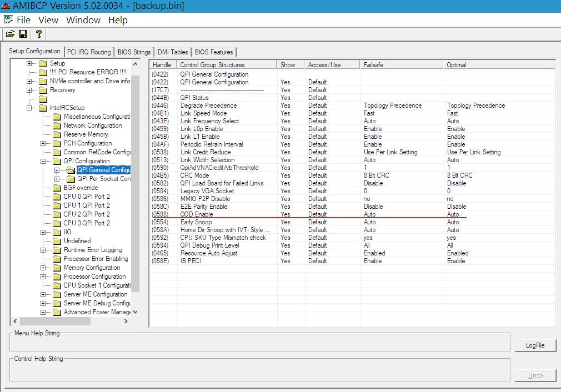Image resolution: width=561 pixels, height=392 pixels.
Task: Open the View menu
Action: [48, 20]
